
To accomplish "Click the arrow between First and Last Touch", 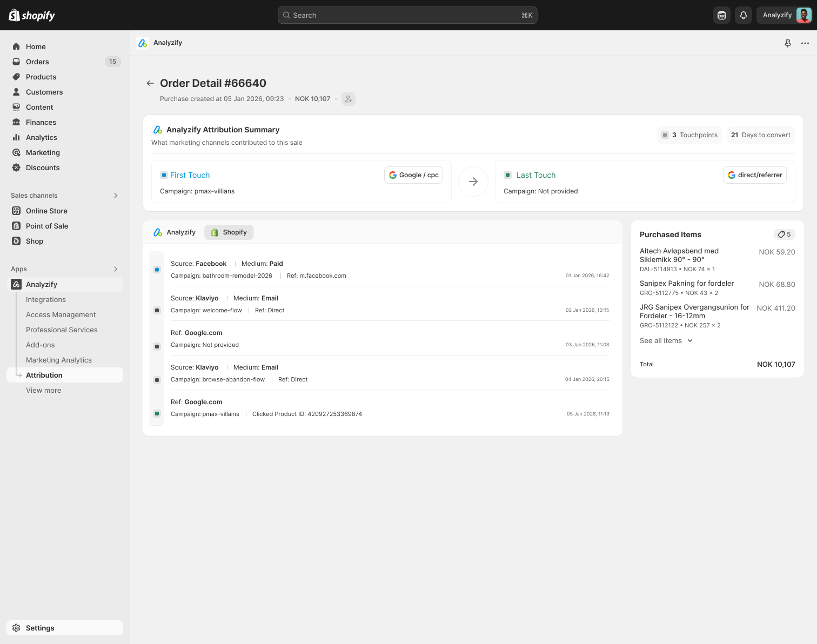I will pos(473,182).
